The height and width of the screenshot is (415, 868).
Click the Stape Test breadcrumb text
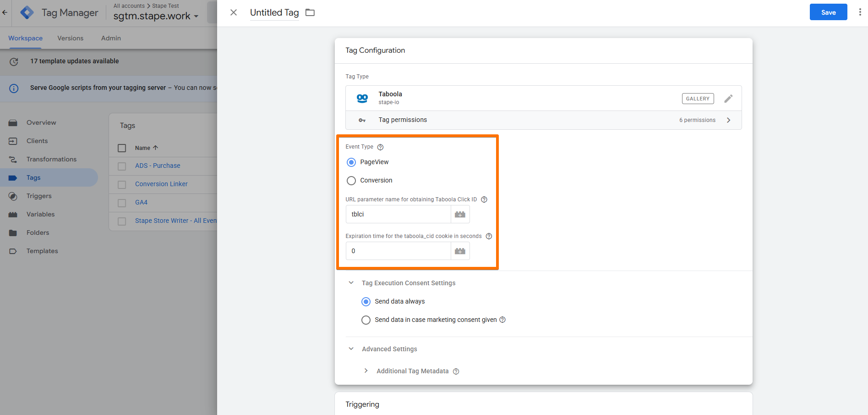click(165, 6)
